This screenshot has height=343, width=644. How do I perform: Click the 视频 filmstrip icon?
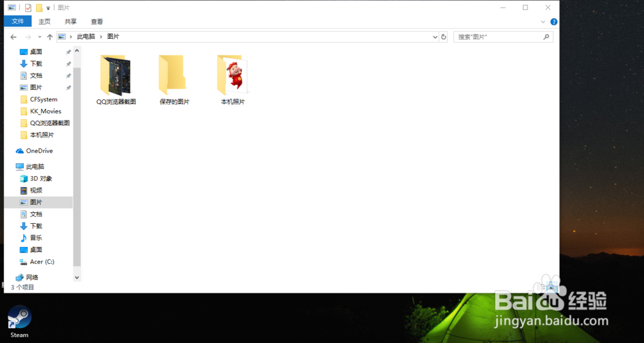(24, 190)
